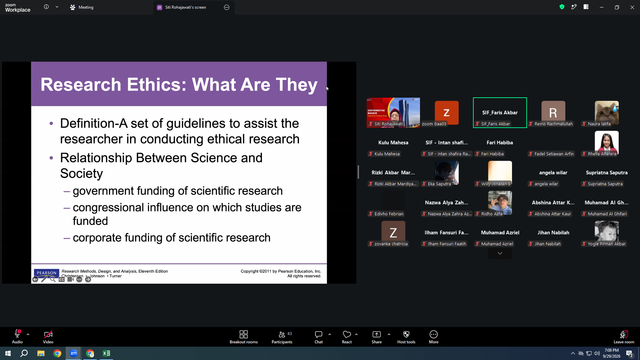Select zovanka chatricia avatar tile
Image resolution: width=640 pixels, height=360 pixels.
click(393, 233)
